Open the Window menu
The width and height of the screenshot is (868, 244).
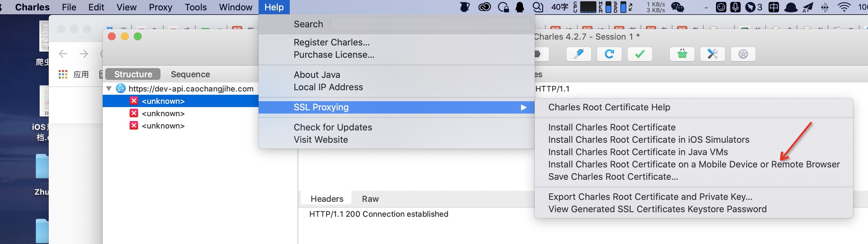pyautogui.click(x=236, y=7)
